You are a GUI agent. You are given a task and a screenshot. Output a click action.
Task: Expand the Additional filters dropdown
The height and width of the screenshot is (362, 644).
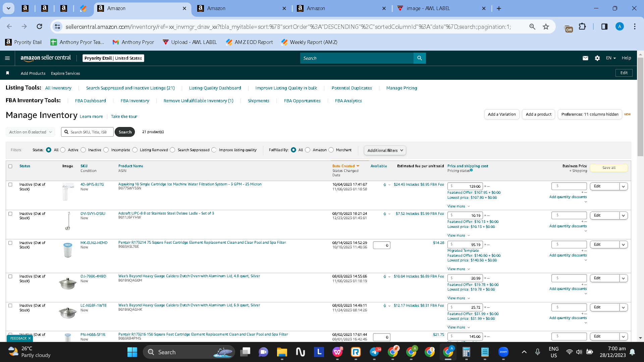tap(385, 150)
